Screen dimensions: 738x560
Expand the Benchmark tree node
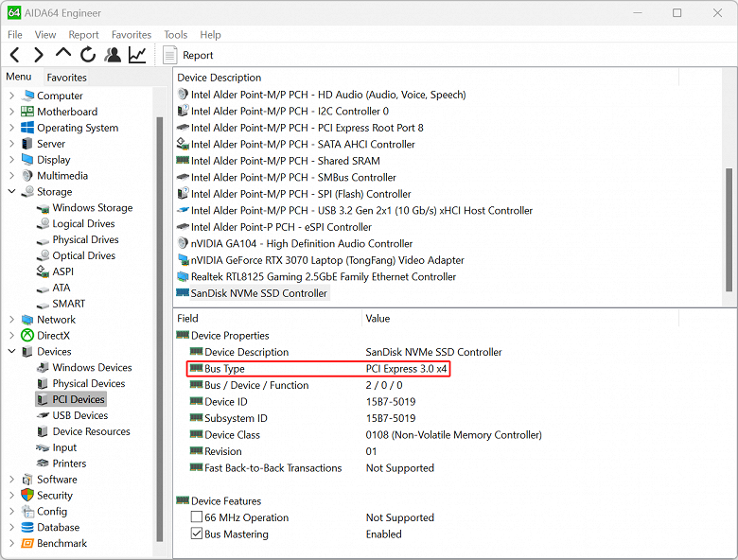pos(11,544)
